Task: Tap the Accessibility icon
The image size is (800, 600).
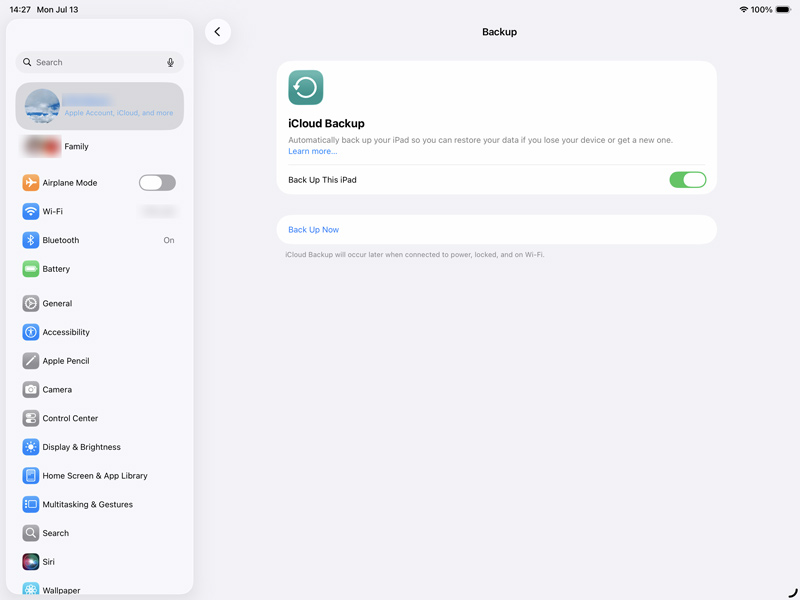Action: 31,332
